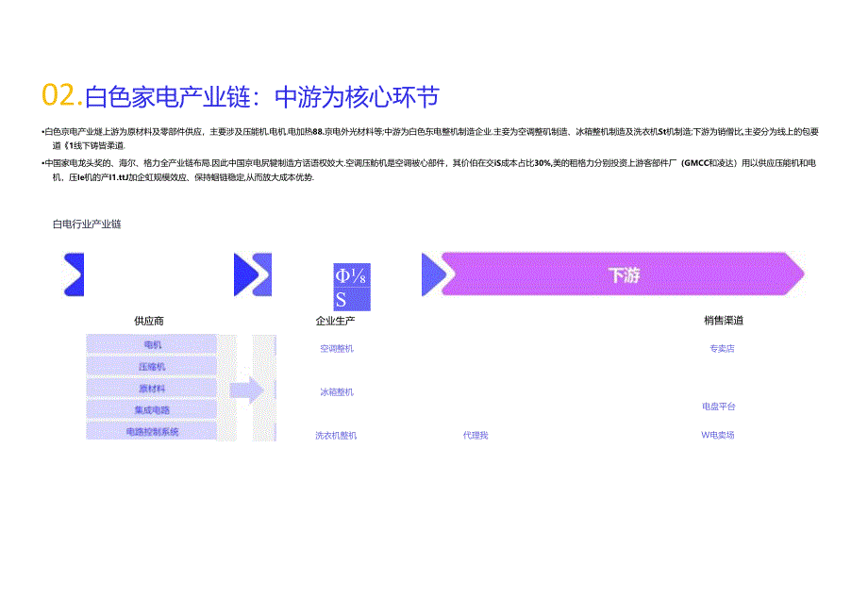Click the orange 02. section number

(x=57, y=92)
